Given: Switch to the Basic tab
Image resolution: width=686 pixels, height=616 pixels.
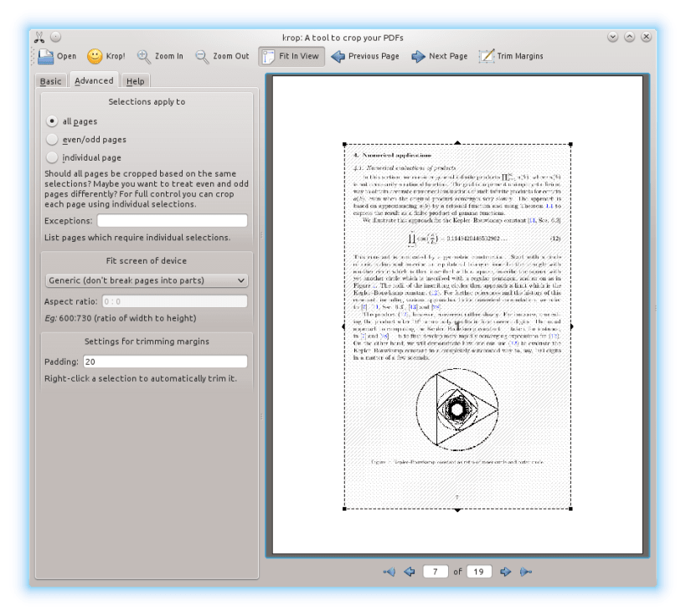Looking at the screenshot, I should click(x=51, y=81).
